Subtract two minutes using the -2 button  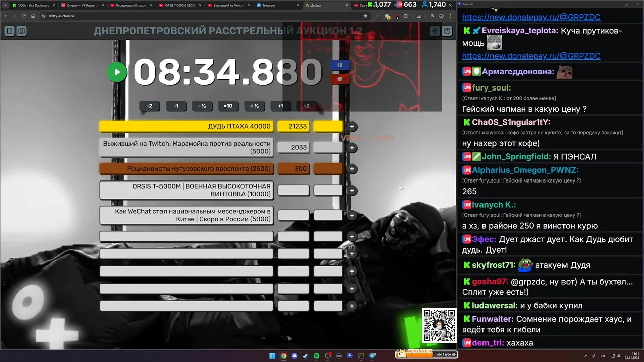point(149,106)
